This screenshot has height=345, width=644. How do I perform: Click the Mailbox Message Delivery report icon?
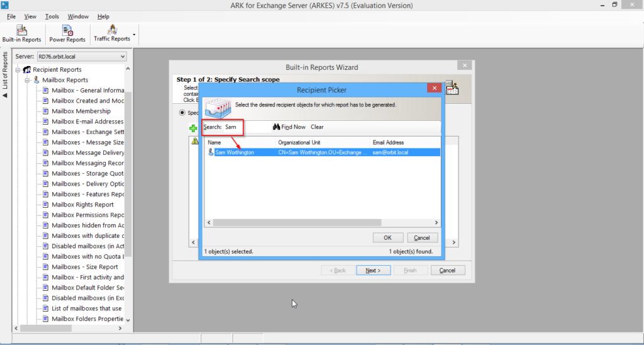[45, 152]
